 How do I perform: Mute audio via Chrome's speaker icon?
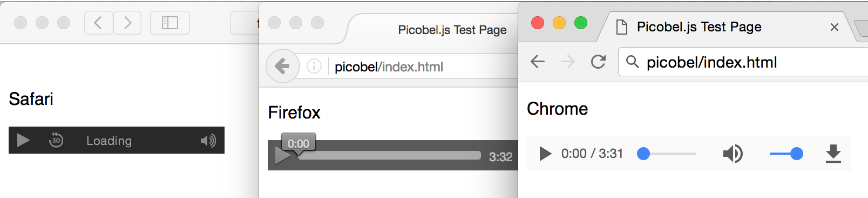pos(733,154)
